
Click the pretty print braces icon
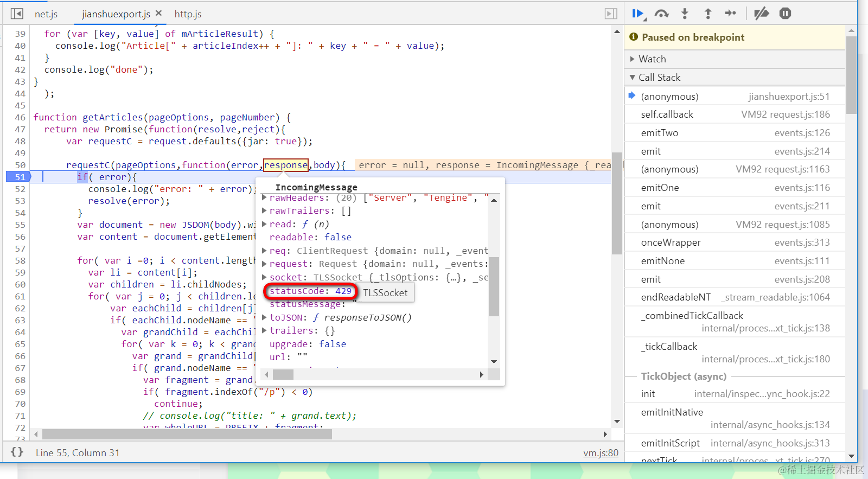[17, 452]
